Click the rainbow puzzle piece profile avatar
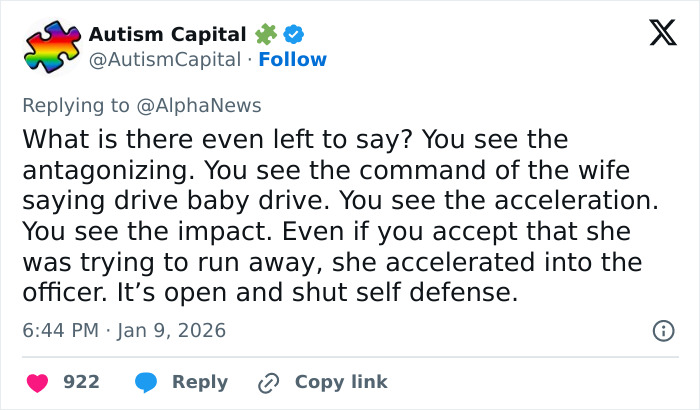The height and width of the screenshot is (410, 700). (50, 47)
